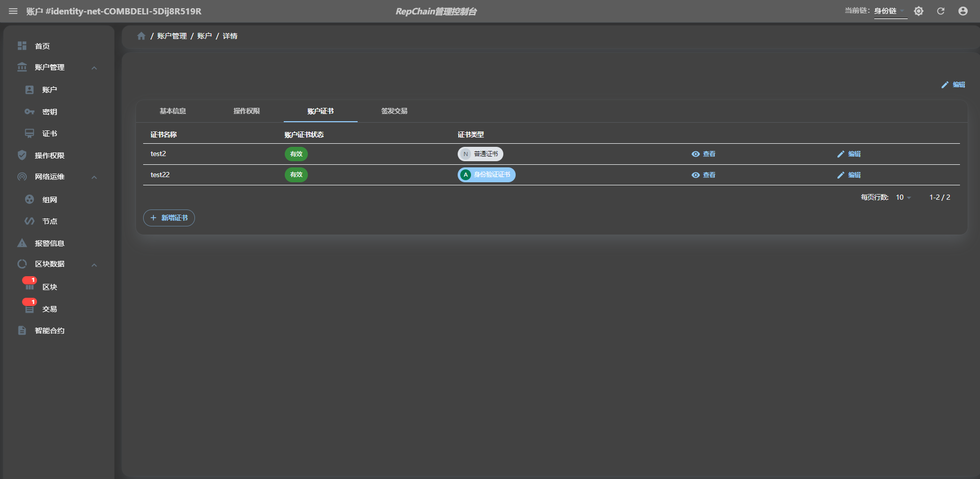Click the 身份验证证书 type chip
The height and width of the screenshot is (479, 980).
[486, 175]
